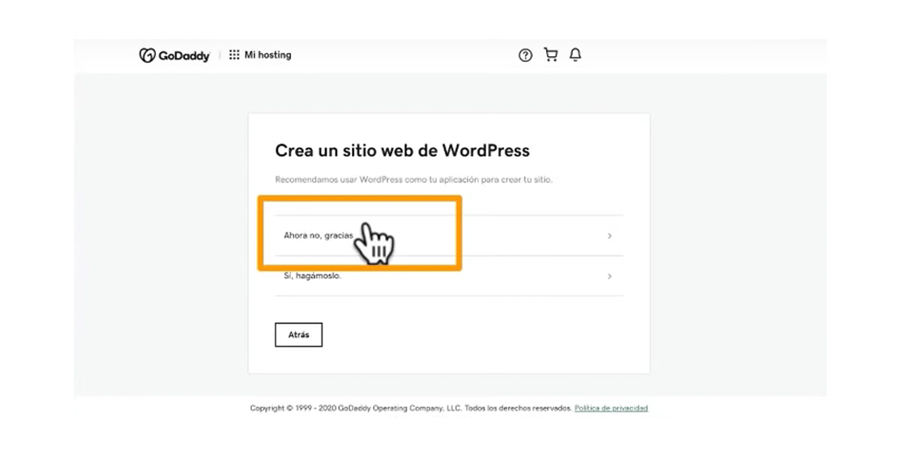Click the 'Crea un sitio web de WordPress' heading
The image size is (900, 450).
click(x=402, y=150)
